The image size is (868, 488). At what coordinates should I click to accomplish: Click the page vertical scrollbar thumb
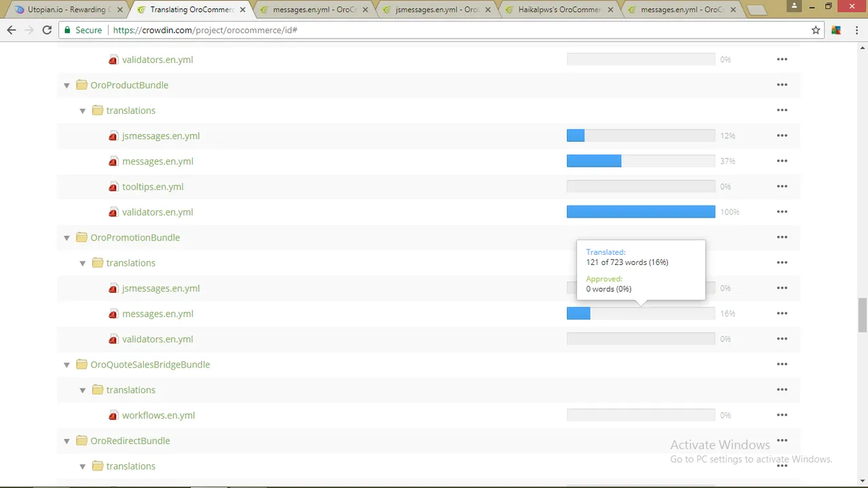click(x=863, y=315)
